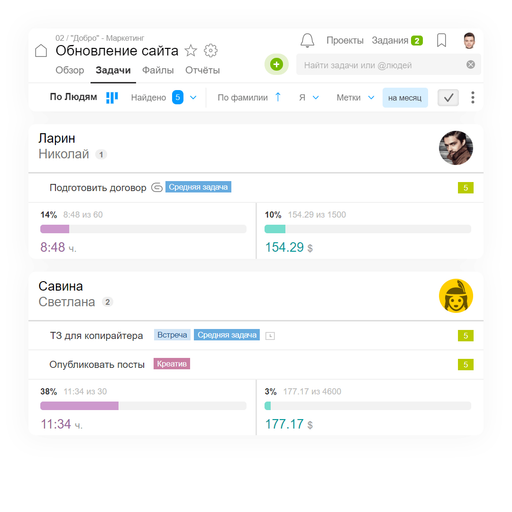This screenshot has height=512, width=512.
Task: Toggle the completed tasks checkmark box
Action: tap(448, 98)
